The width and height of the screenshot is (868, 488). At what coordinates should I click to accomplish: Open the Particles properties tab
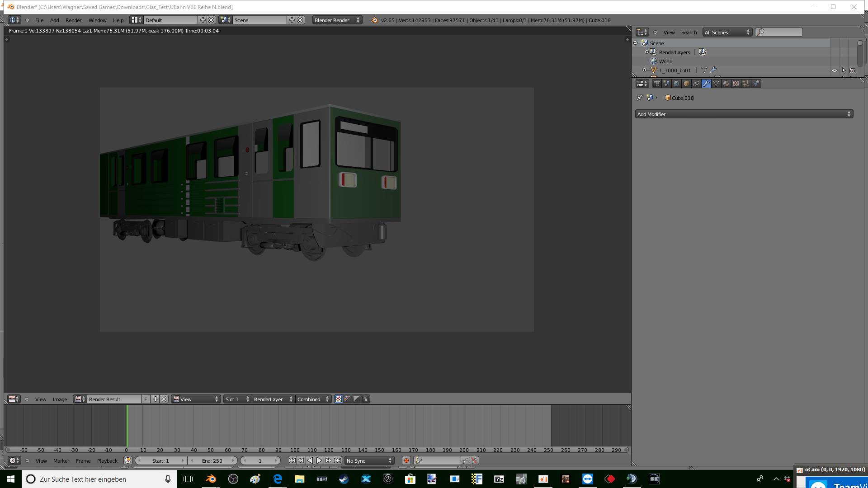[x=746, y=84]
